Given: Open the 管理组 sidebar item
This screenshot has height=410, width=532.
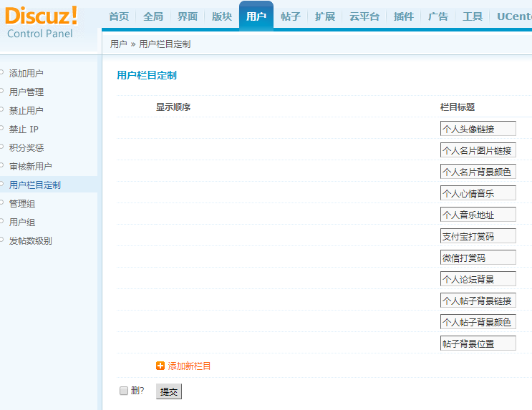Looking at the screenshot, I should coord(22,203).
